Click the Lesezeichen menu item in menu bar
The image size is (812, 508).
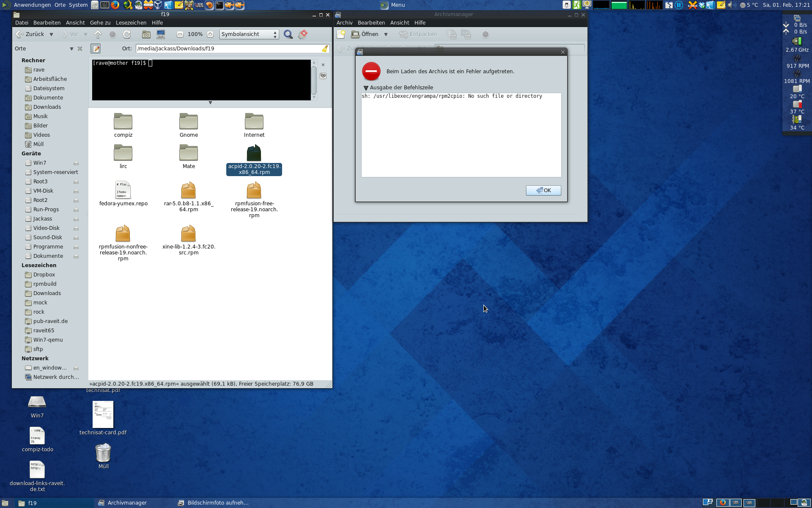(x=130, y=22)
